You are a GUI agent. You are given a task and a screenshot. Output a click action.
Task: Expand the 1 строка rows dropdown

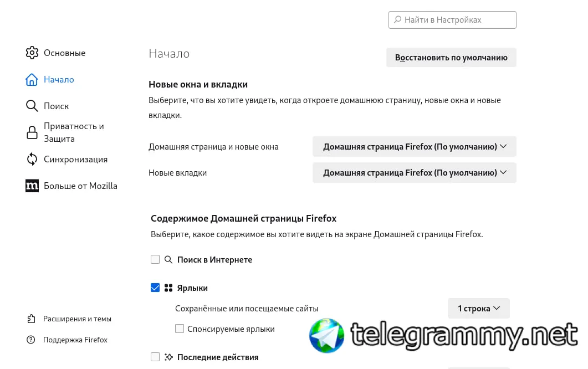tap(478, 308)
